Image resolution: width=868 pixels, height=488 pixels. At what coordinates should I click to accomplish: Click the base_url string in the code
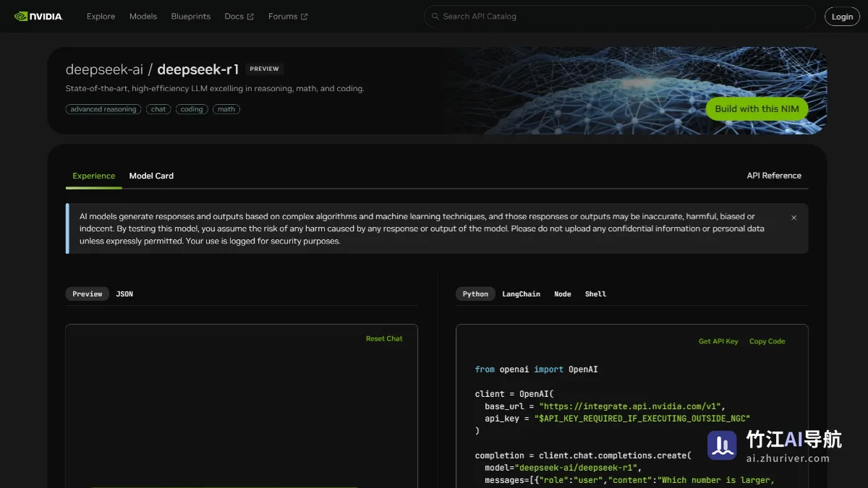[x=631, y=406]
